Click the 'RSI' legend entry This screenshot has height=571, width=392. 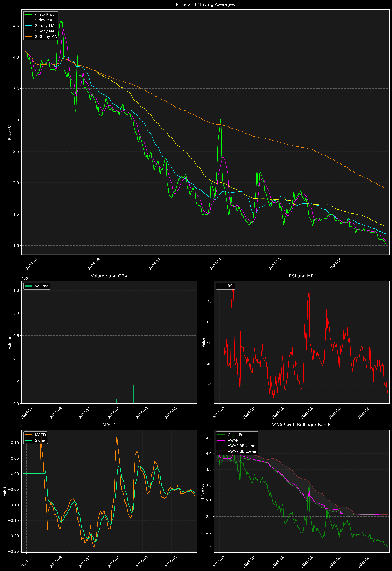pos(231,286)
